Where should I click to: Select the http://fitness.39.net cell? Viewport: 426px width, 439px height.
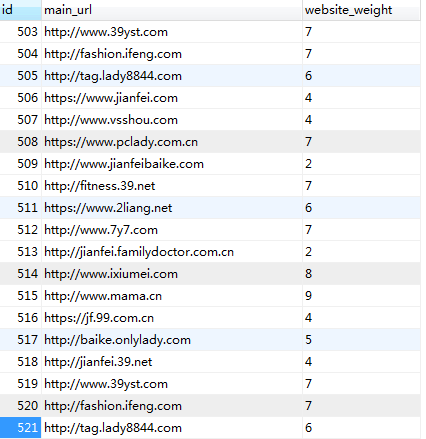click(x=172, y=186)
